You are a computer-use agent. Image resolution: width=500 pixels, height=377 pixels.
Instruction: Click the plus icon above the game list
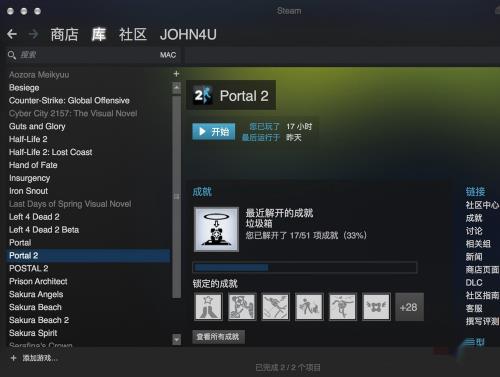(x=176, y=74)
